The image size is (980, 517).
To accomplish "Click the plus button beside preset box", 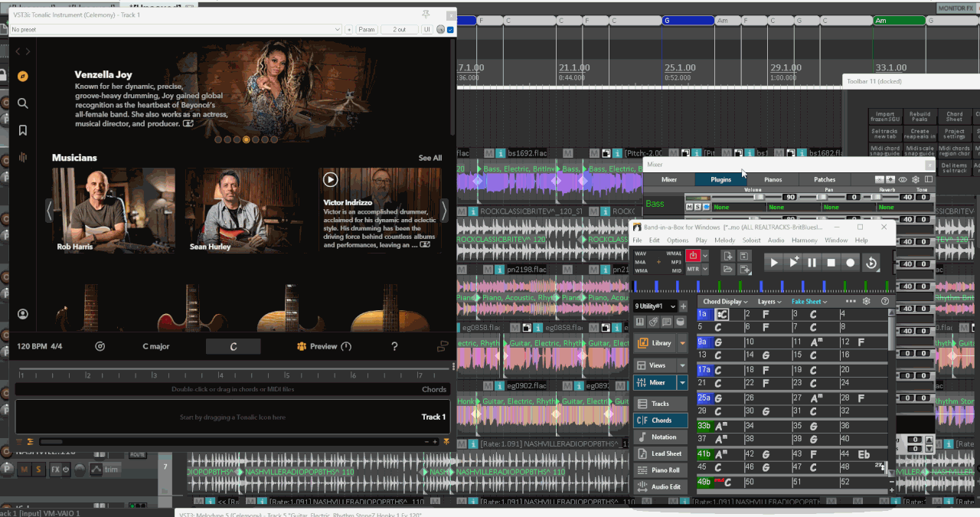I will click(x=349, y=29).
